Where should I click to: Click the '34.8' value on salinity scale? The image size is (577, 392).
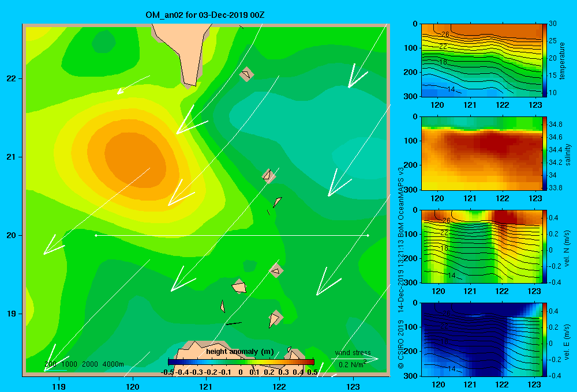click(x=555, y=125)
